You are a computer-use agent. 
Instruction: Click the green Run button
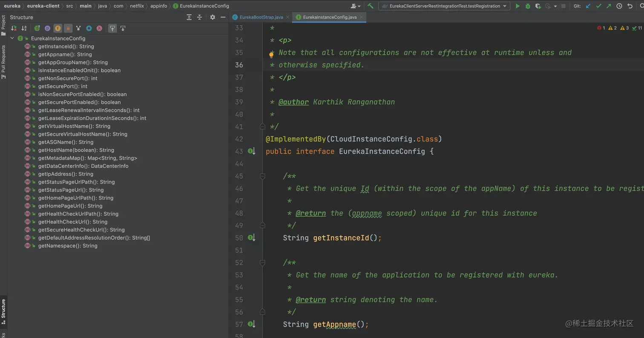[517, 6]
